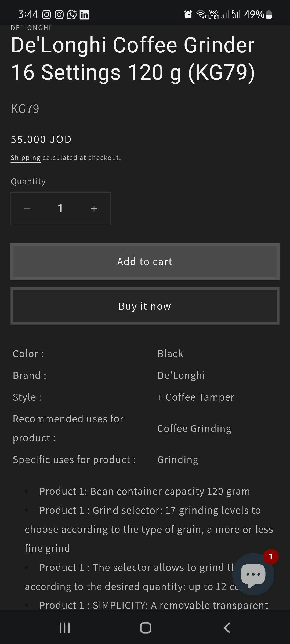Decrease quantity with the minus icon
The height and width of the screenshot is (644, 290).
pos(27,209)
